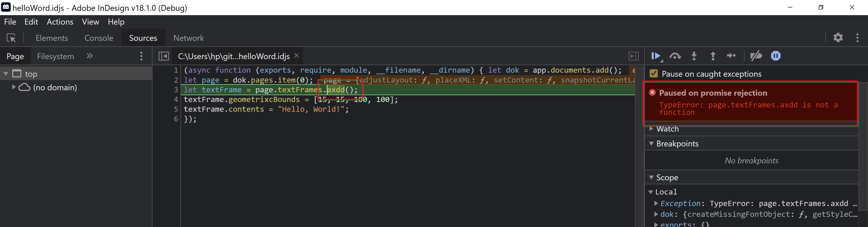Expand the (no domain) tree node
Image resolution: width=868 pixels, height=227 pixels.
14,87
